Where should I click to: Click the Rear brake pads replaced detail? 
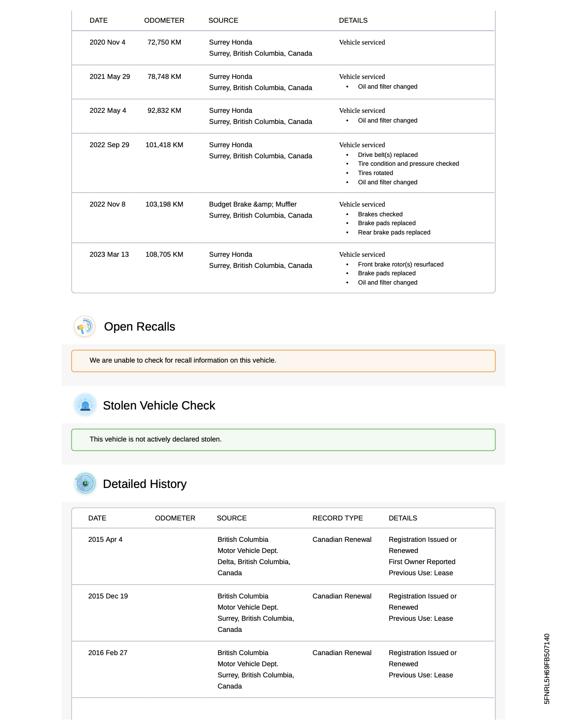pos(394,233)
